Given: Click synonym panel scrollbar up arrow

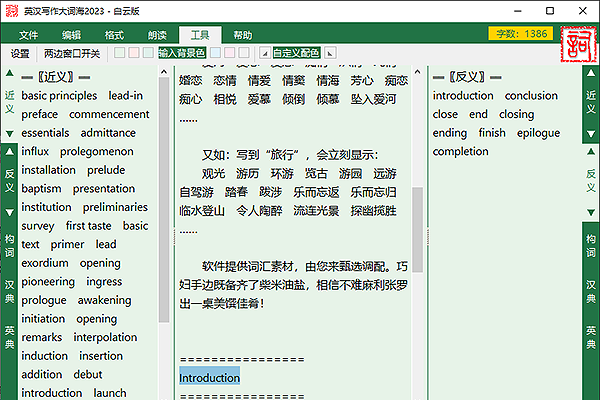Looking at the screenshot, I should coord(164,72).
